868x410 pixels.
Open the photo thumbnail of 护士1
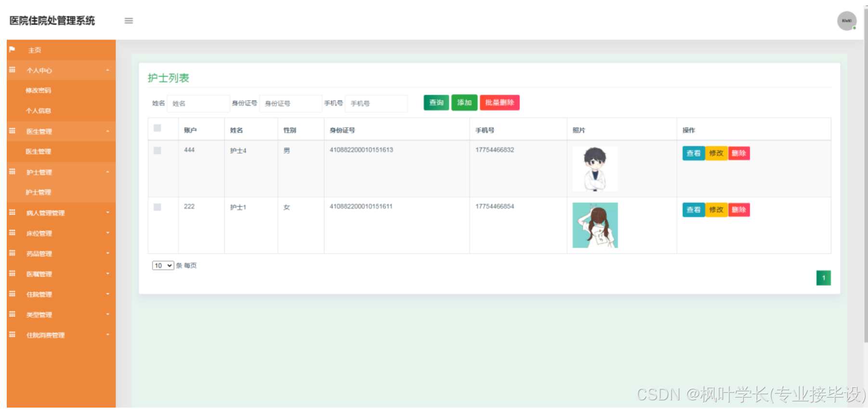[x=595, y=225]
